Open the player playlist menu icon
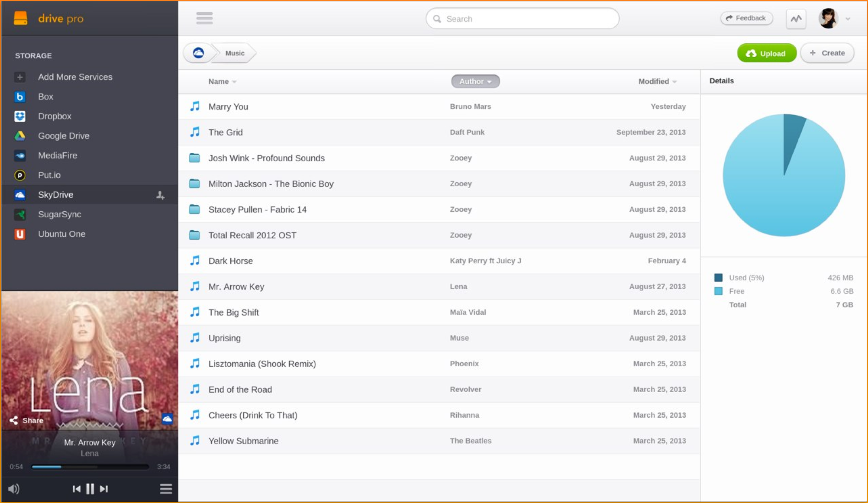Viewport: 868px width, 503px height. coord(166,489)
